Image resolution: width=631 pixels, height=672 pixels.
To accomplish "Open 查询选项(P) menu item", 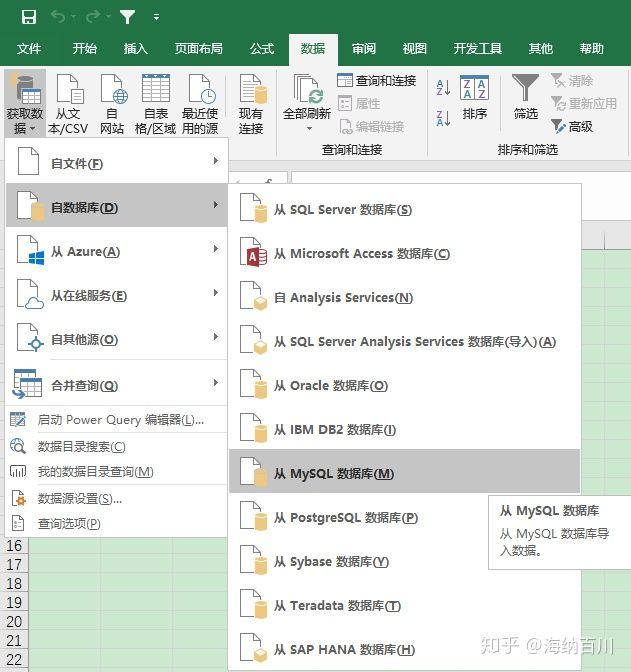I will (x=117, y=524).
